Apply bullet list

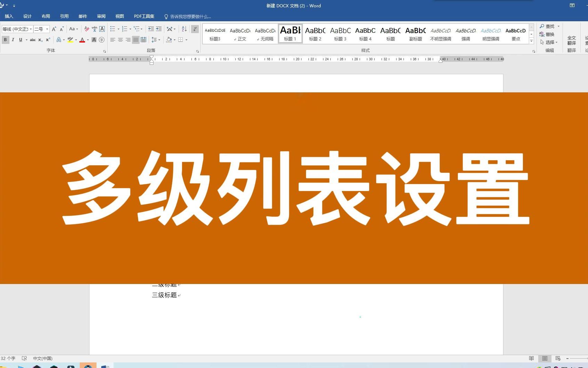point(112,29)
